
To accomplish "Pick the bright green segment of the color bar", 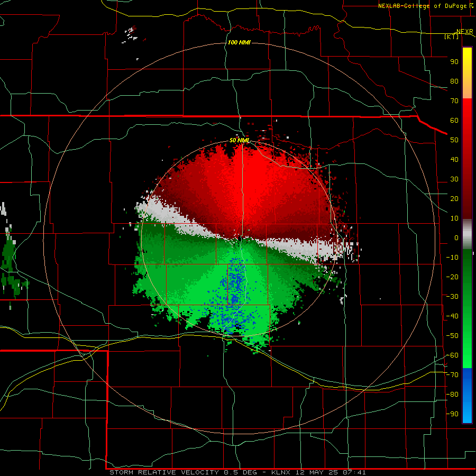I will (467, 349).
